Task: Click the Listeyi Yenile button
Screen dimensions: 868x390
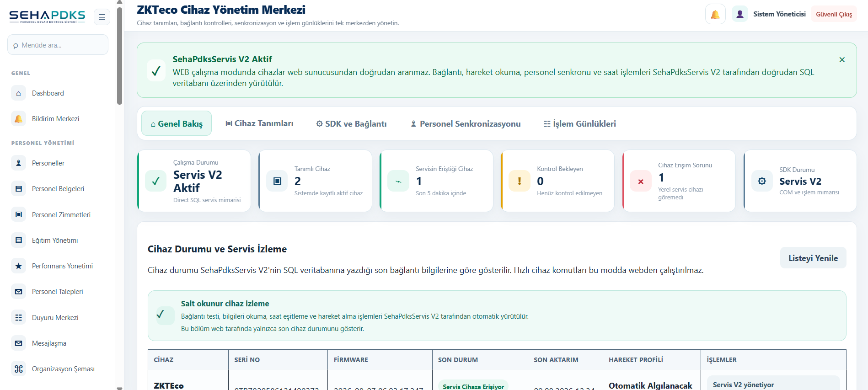Action: pos(813,258)
